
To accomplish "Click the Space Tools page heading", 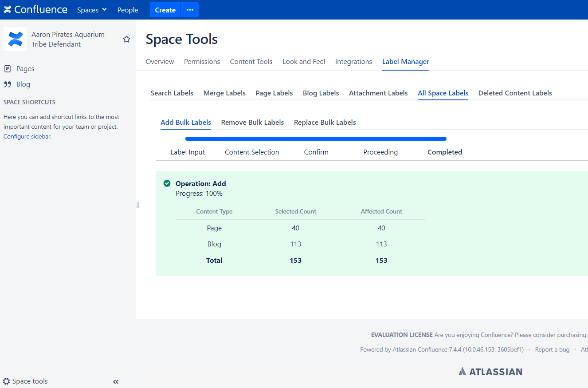I will 182,40.
